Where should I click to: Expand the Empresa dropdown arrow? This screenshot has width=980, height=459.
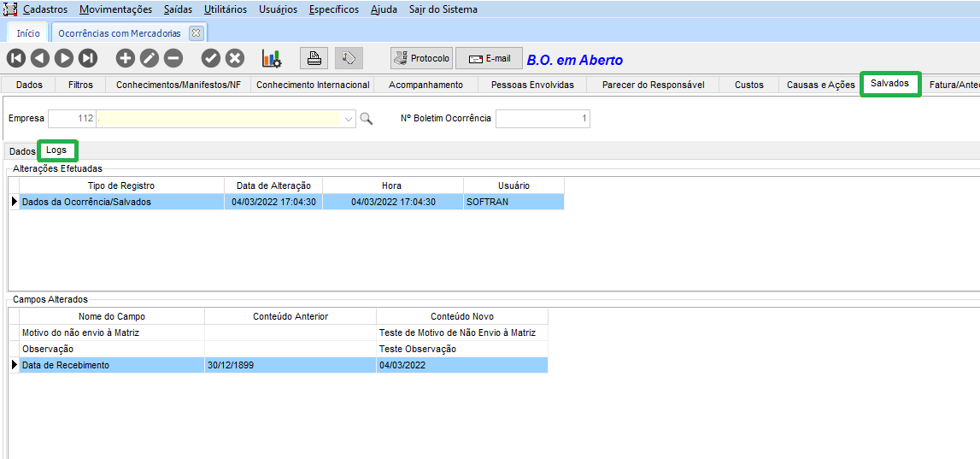(x=349, y=119)
